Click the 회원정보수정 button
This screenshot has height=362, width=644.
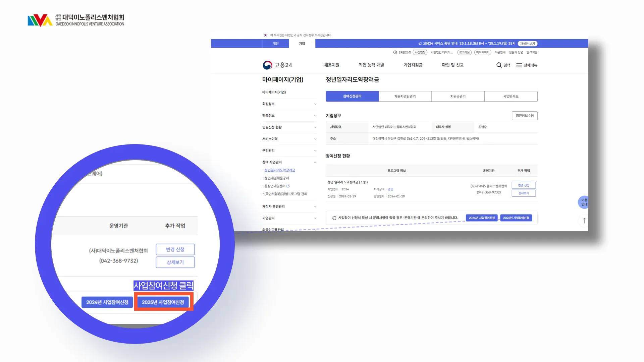(524, 116)
